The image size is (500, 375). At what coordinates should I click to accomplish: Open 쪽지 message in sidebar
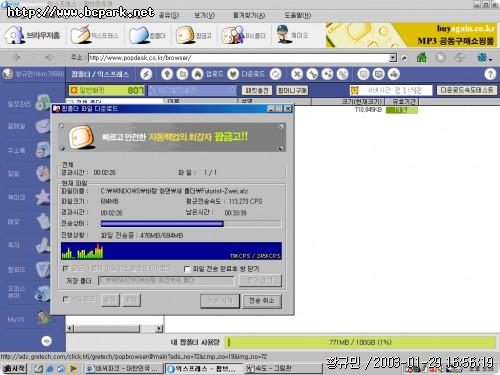tap(28, 245)
